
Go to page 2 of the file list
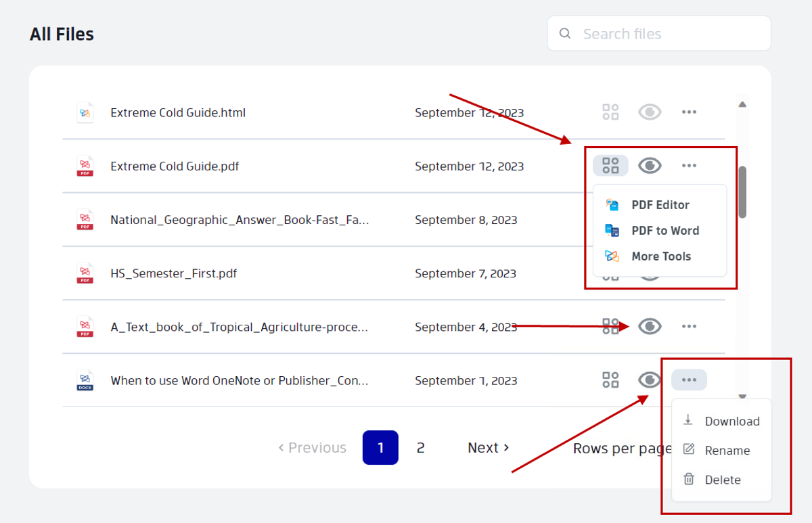point(420,447)
